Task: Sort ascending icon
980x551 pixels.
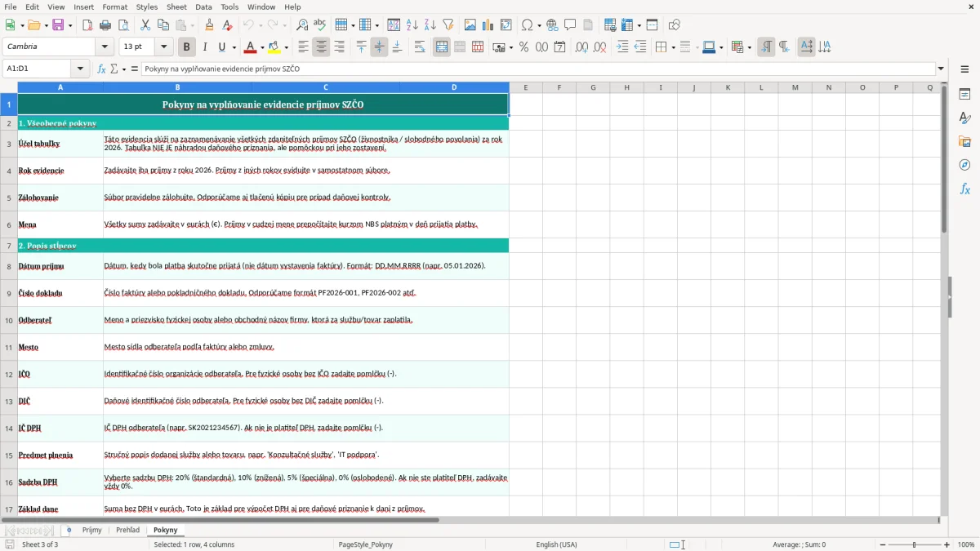Action: tap(412, 25)
